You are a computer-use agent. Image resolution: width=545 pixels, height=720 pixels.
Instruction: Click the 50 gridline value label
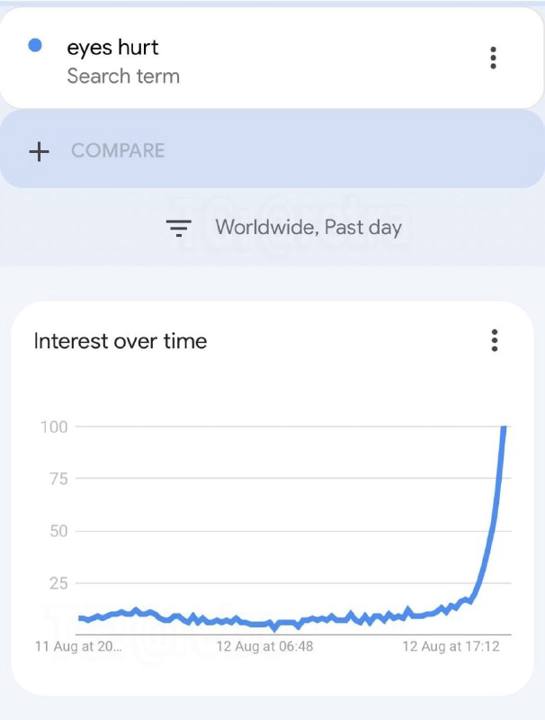(59, 531)
